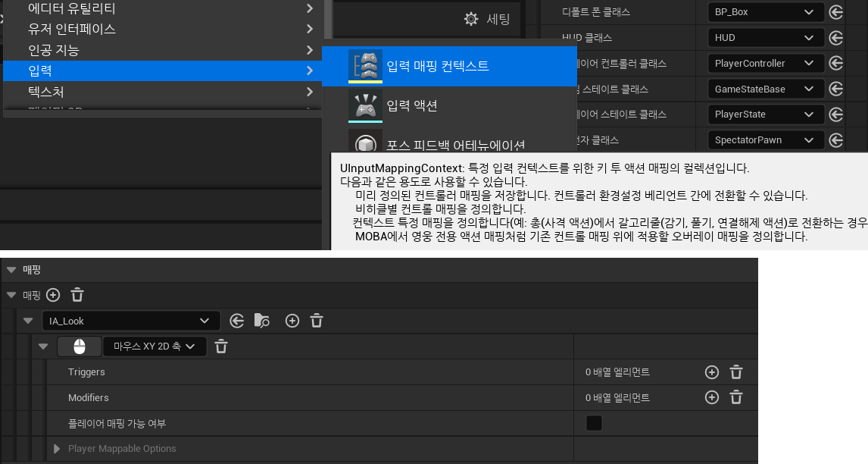Clear the Modifiers array with its trash icon
Viewport: 868px width, 464px height.
[x=735, y=397]
